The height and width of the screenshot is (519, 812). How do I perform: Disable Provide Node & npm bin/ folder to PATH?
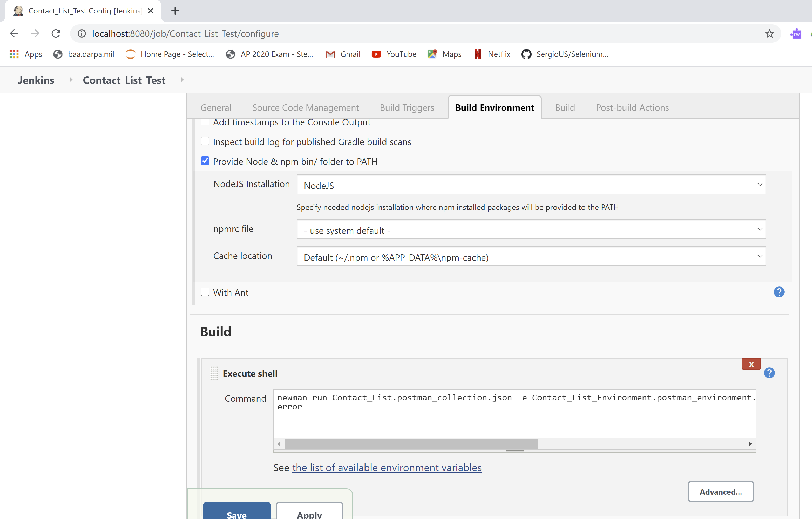[205, 161]
